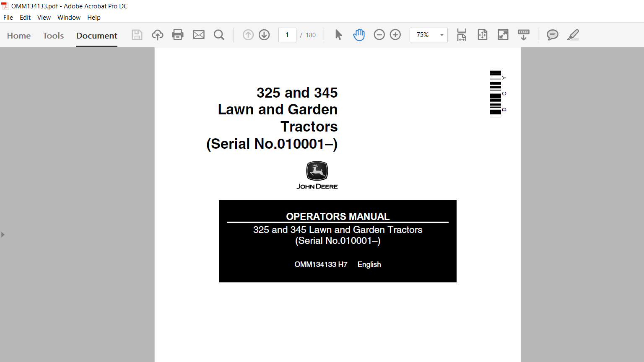This screenshot has height=362, width=644.
Task: Click the Acrobat PDF icon in title bar
Action: point(5,6)
